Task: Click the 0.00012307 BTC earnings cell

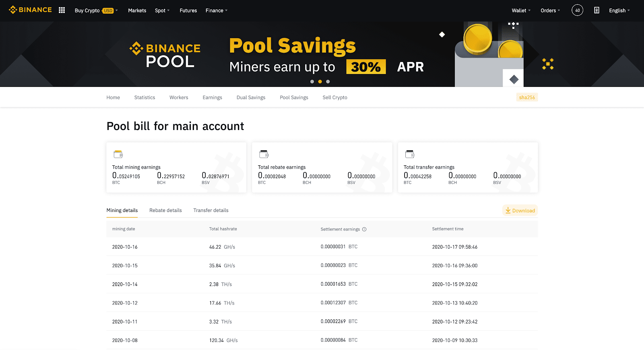Action: 339,303
